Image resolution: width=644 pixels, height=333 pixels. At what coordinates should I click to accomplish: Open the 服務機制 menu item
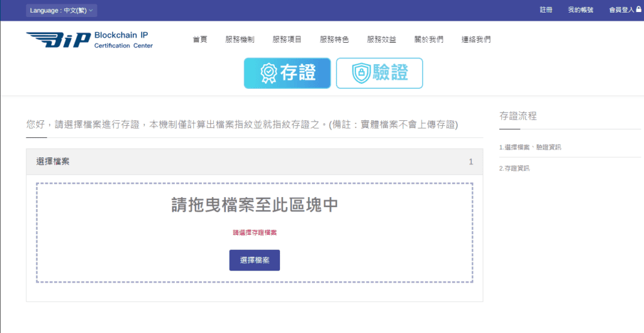click(x=240, y=40)
